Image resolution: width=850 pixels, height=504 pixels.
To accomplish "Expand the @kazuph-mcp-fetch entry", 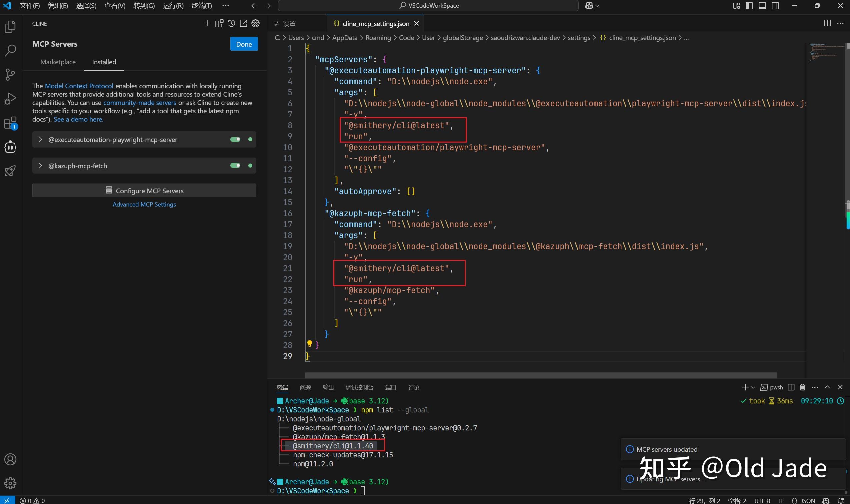I will (x=40, y=166).
